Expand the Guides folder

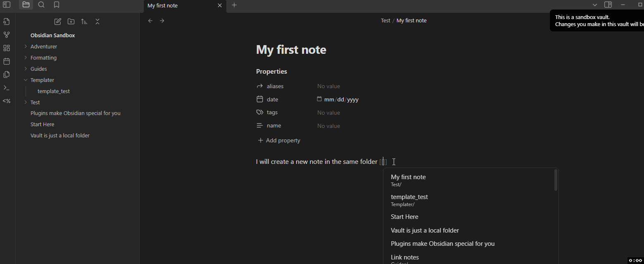[26, 69]
